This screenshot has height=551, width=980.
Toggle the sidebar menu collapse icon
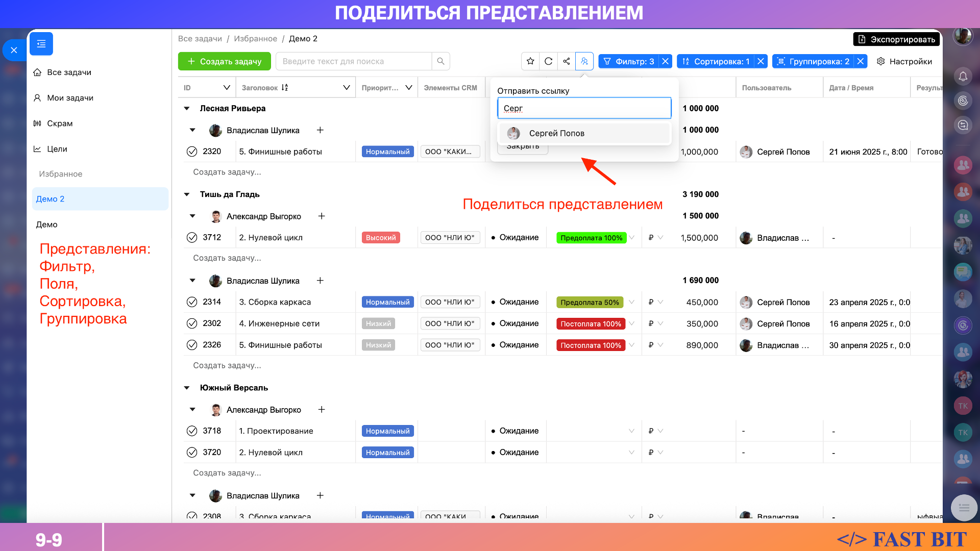(x=41, y=44)
